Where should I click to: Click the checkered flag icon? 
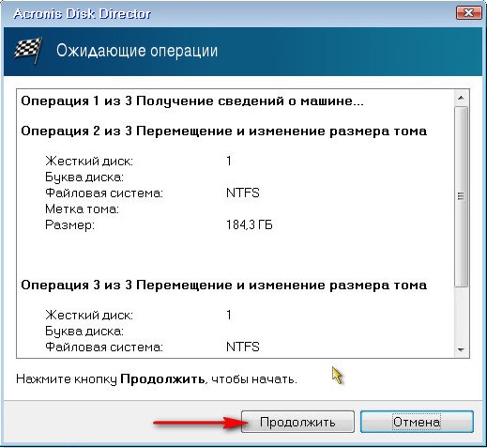(28, 50)
